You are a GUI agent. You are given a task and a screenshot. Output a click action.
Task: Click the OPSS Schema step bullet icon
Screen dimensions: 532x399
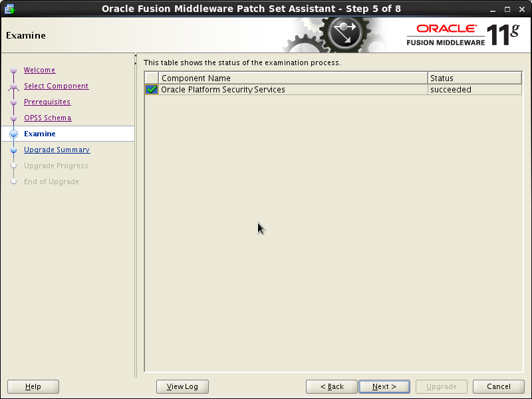pos(13,118)
